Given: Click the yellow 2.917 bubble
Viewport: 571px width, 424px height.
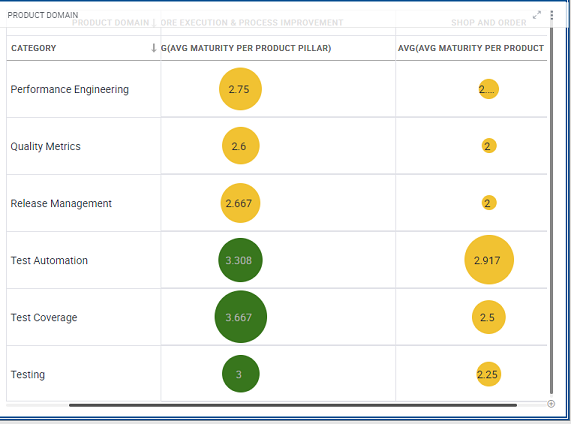Looking at the screenshot, I should [x=489, y=260].
